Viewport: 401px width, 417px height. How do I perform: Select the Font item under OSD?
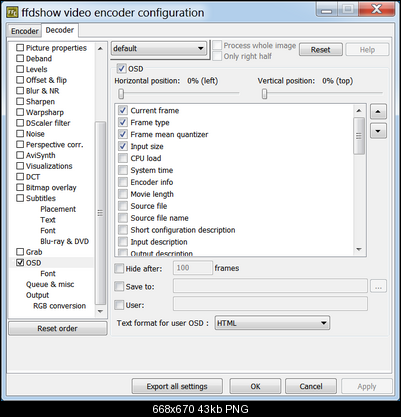[x=48, y=273]
